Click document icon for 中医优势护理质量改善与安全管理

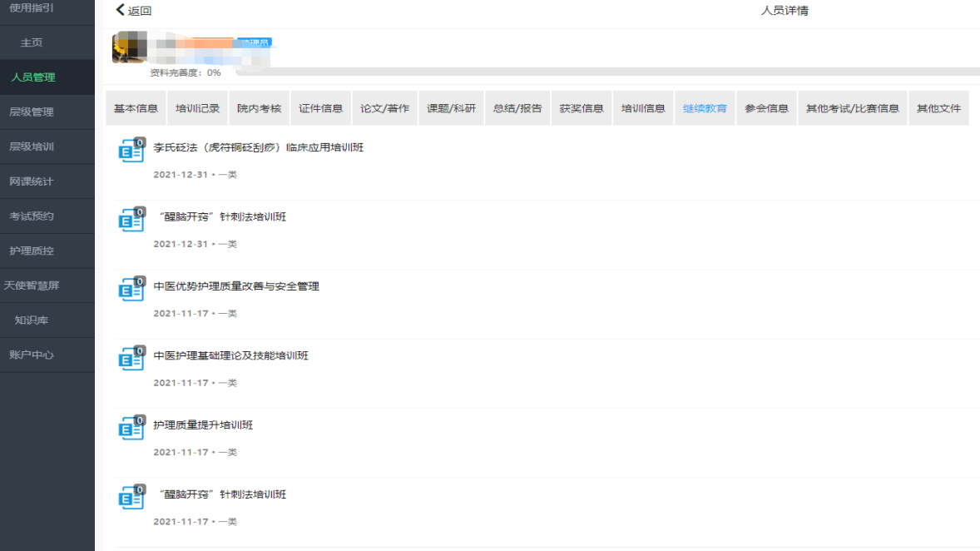point(131,290)
